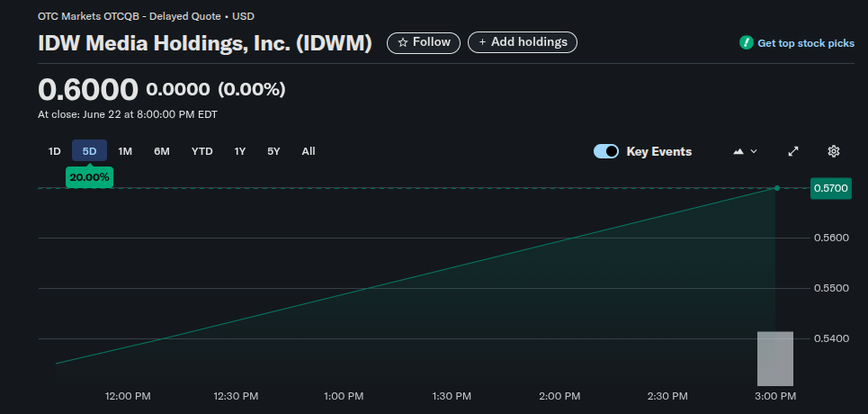
Task: Click the 0.5600 y-axis label
Action: pyautogui.click(x=831, y=238)
